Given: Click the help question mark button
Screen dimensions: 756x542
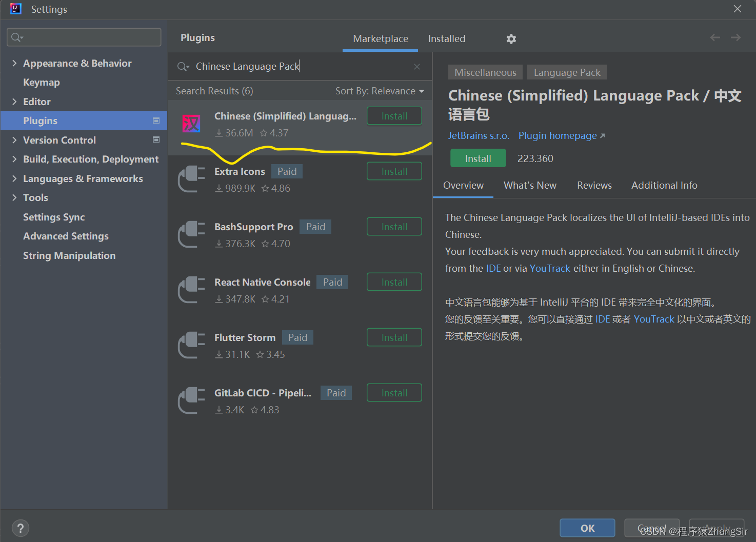Looking at the screenshot, I should [21, 528].
